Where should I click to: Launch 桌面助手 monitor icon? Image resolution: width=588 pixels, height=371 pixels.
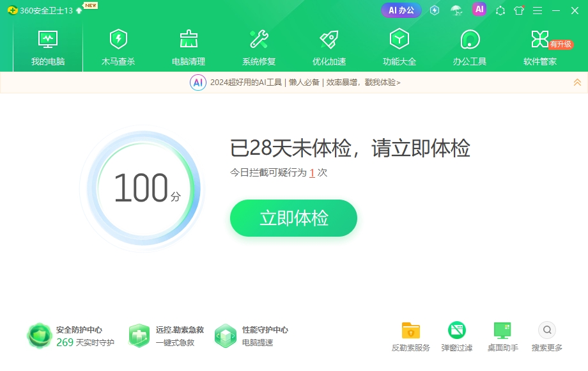[x=503, y=331]
